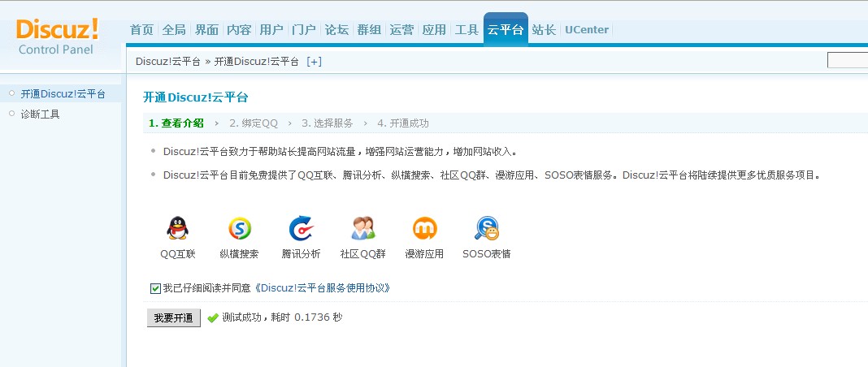This screenshot has width=868, height=367.
Task: Click the Discuz! Control Panel logo
Action: coord(56,37)
